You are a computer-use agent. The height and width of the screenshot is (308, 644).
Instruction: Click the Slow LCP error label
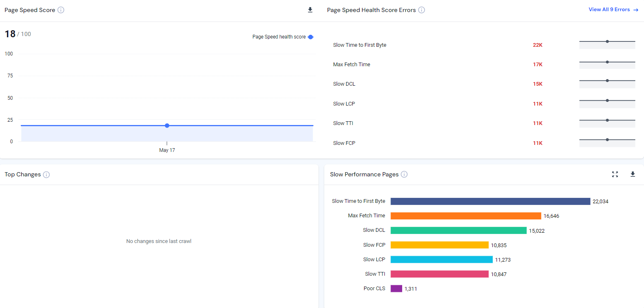coord(344,103)
